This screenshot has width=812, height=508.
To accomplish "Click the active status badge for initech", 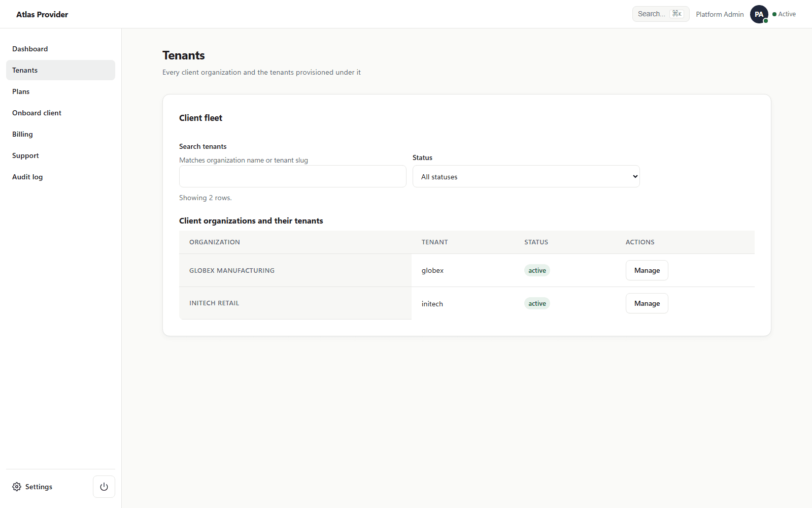I will pos(537,303).
